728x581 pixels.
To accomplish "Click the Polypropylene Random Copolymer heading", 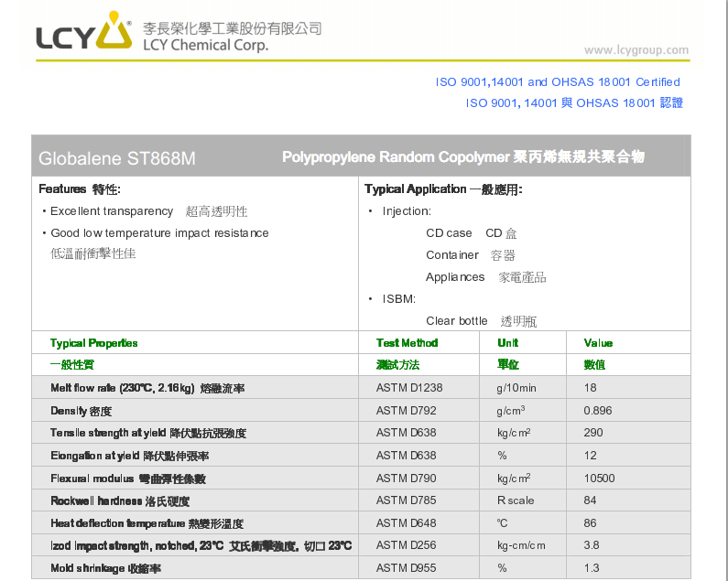I will 462,156.
